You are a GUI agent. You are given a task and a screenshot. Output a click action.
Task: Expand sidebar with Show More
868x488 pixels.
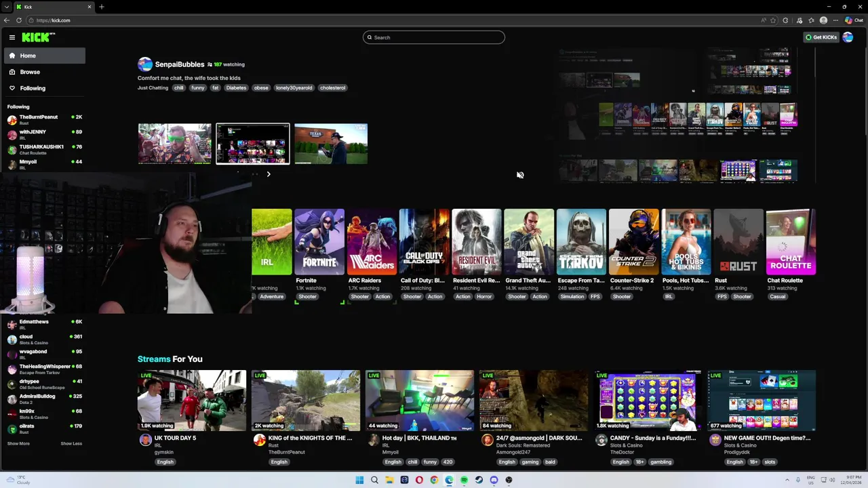pos(18,443)
